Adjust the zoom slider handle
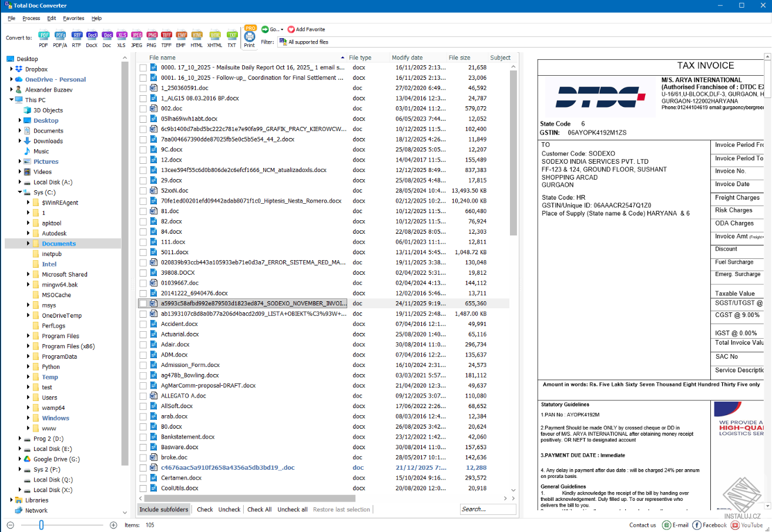Screen dimensions: 772x532 41,525
